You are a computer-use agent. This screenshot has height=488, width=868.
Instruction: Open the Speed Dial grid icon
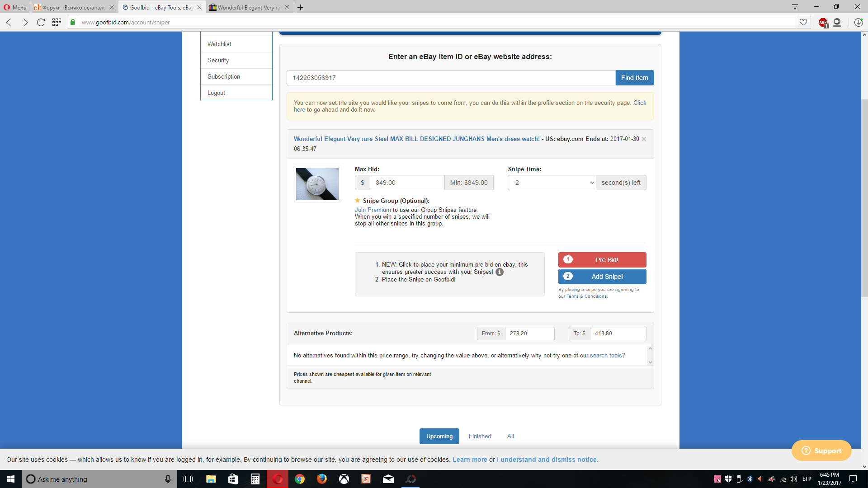57,22
